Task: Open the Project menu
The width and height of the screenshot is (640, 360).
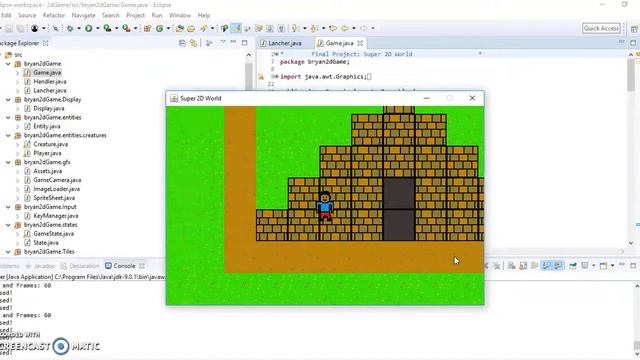Action: (x=136, y=15)
